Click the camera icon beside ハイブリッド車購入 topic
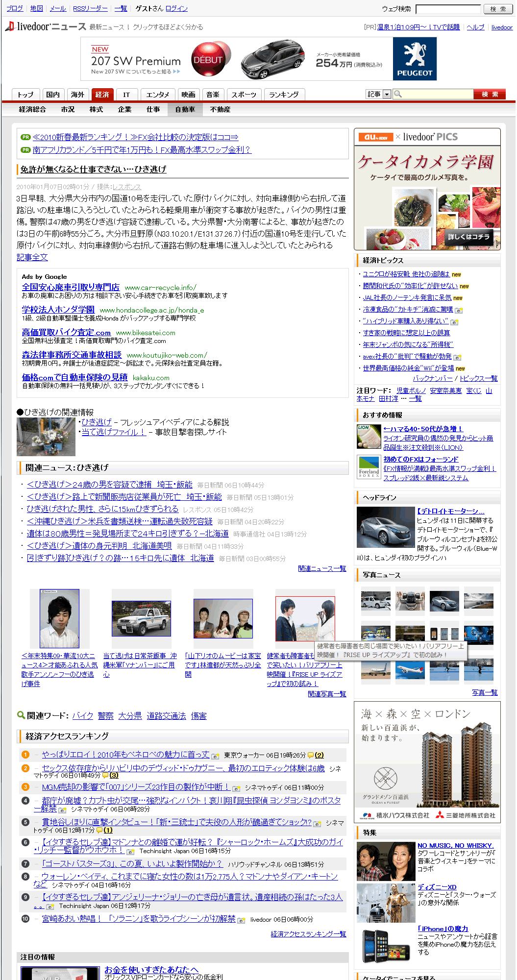This screenshot has height=980, width=517. pos(454,322)
